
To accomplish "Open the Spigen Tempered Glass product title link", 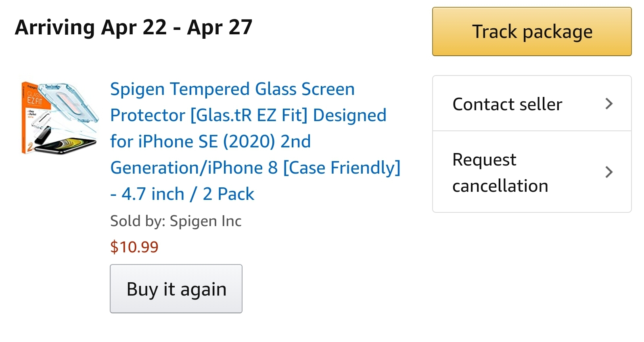I will (x=232, y=89).
